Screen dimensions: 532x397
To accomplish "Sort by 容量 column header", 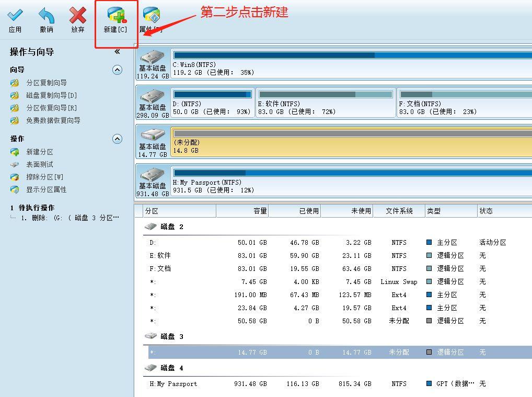I will point(242,211).
